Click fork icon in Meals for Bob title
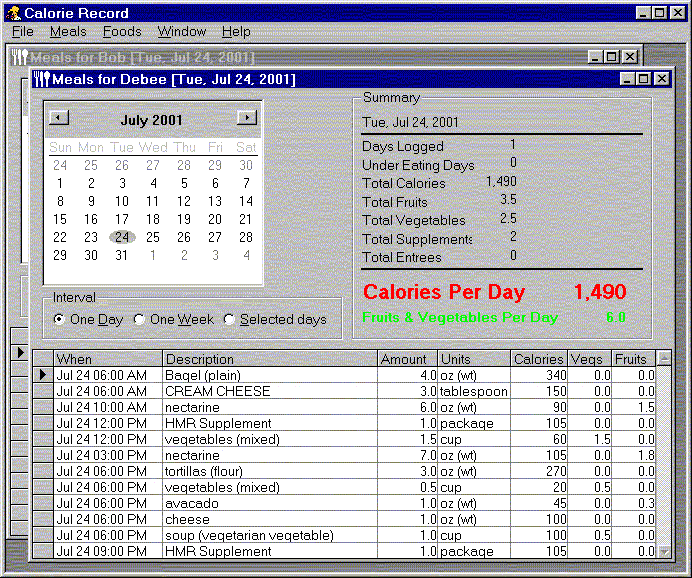692x578 pixels. [x=20, y=57]
